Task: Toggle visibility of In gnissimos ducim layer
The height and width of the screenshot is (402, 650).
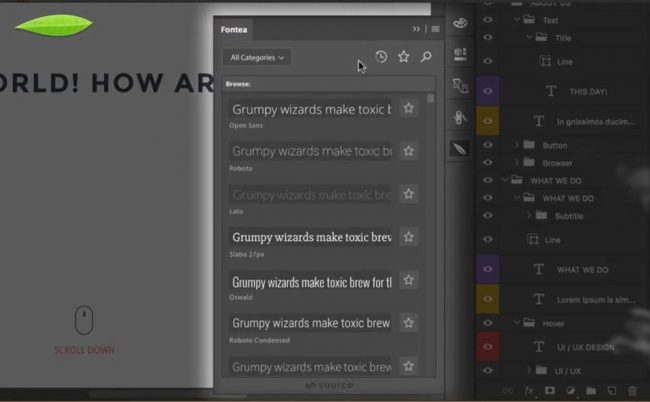Action: coord(488,121)
